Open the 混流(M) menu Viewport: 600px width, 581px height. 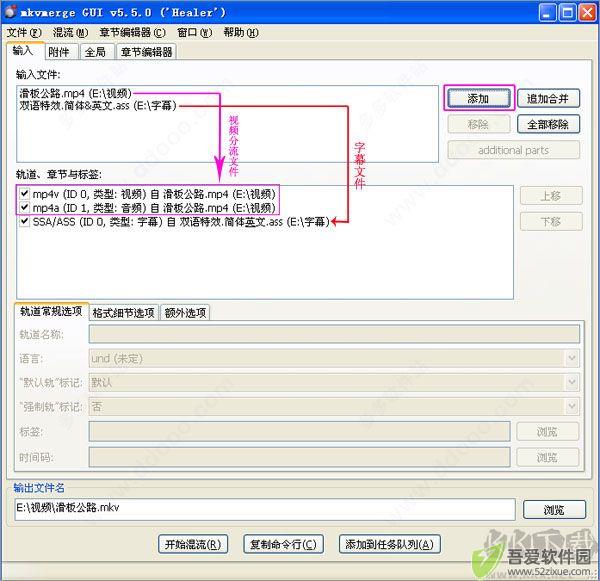pyautogui.click(x=70, y=33)
